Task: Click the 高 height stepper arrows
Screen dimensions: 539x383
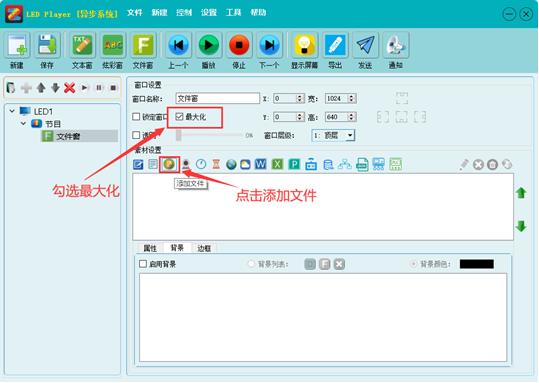Action: click(x=351, y=117)
